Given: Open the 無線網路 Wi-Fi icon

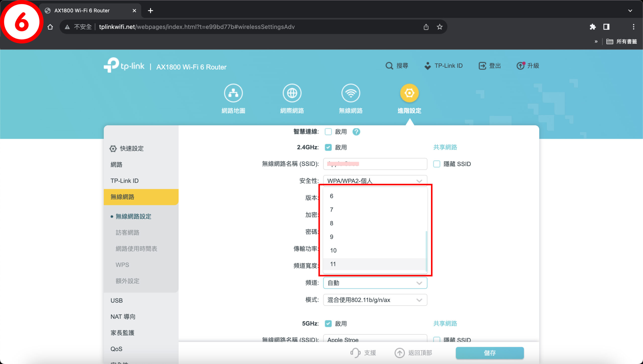Looking at the screenshot, I should click(351, 93).
